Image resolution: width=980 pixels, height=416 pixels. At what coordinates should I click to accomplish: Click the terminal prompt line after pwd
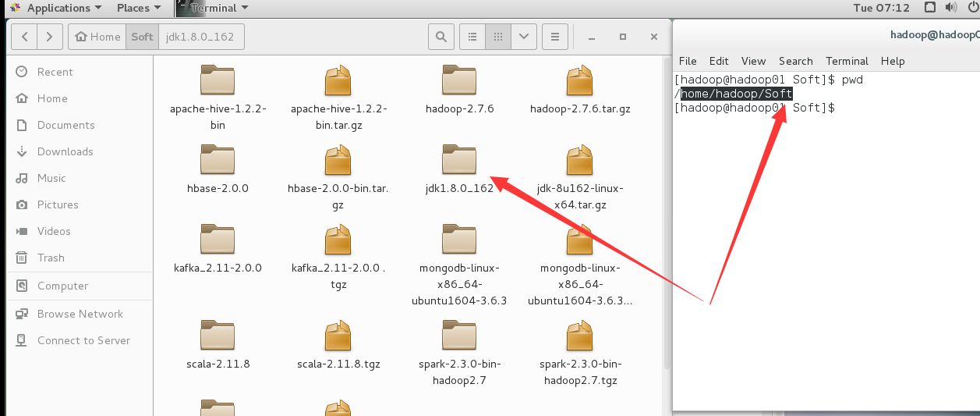tap(755, 108)
